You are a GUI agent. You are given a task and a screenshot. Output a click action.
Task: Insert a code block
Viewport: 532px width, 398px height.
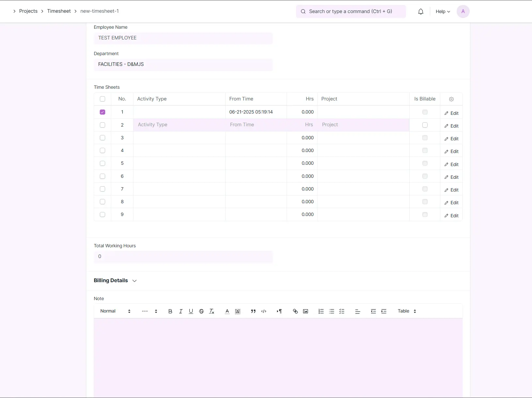pyautogui.click(x=264, y=311)
